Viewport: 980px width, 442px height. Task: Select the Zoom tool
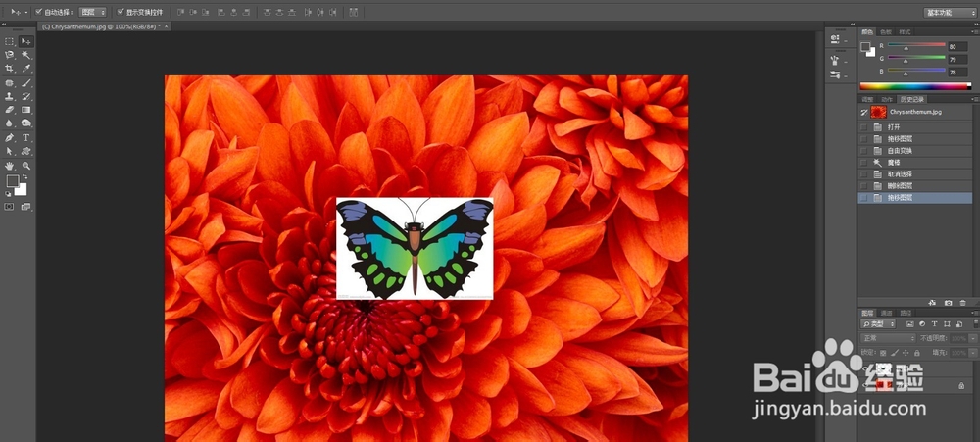[x=25, y=166]
